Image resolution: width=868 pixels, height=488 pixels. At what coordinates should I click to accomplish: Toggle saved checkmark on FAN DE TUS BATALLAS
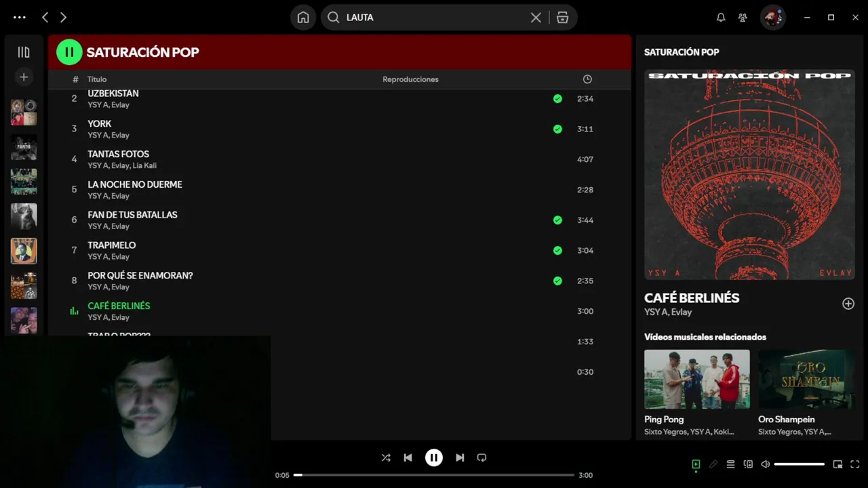(557, 220)
